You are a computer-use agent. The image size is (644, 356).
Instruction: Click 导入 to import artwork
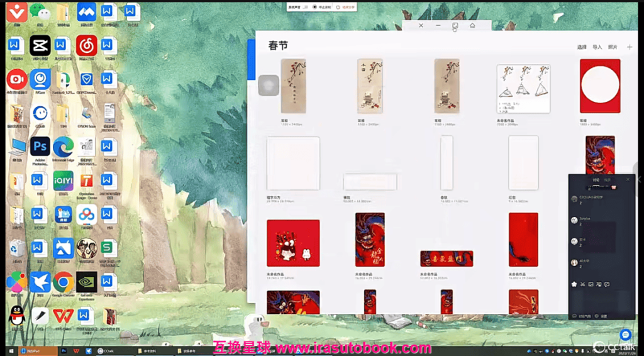(597, 47)
